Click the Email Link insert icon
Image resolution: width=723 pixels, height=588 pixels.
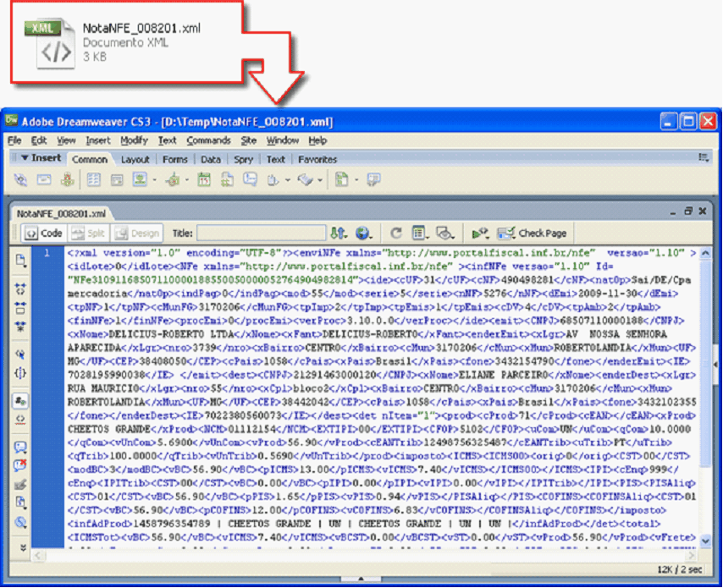pyautogui.click(x=44, y=179)
